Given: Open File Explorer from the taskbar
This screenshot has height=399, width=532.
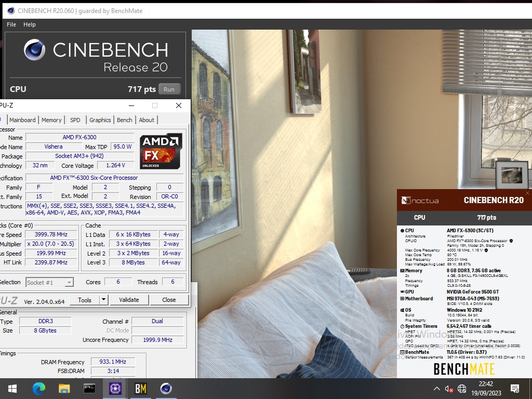Looking at the screenshot, I should pos(64,389).
